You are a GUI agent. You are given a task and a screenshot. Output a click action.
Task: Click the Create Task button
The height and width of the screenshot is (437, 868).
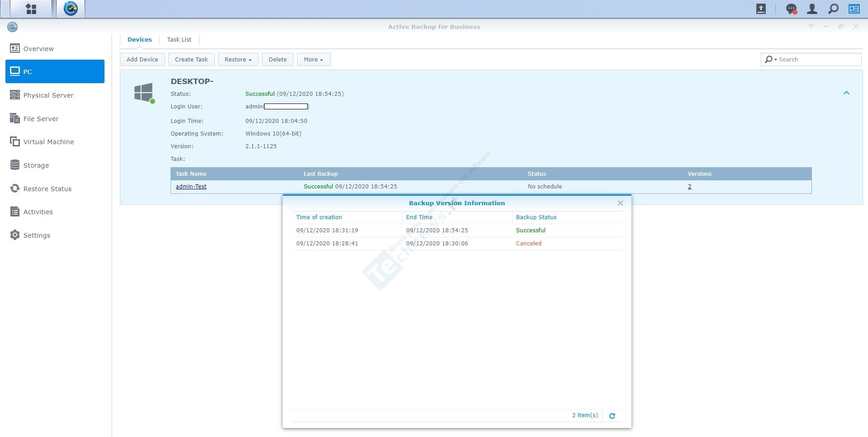(191, 59)
